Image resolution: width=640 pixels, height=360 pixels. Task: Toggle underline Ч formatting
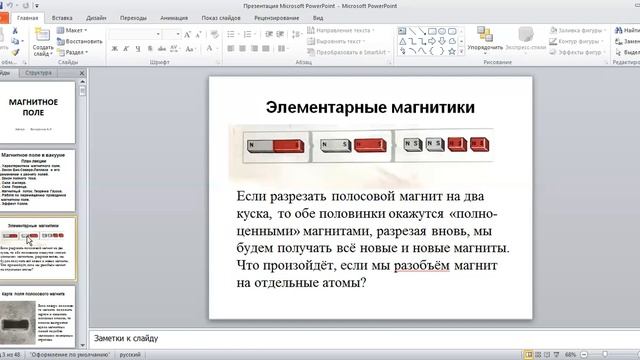(x=138, y=49)
